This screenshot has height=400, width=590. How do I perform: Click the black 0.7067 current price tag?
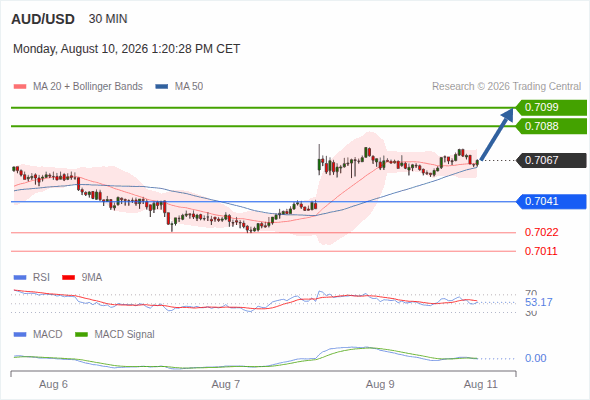coord(551,160)
